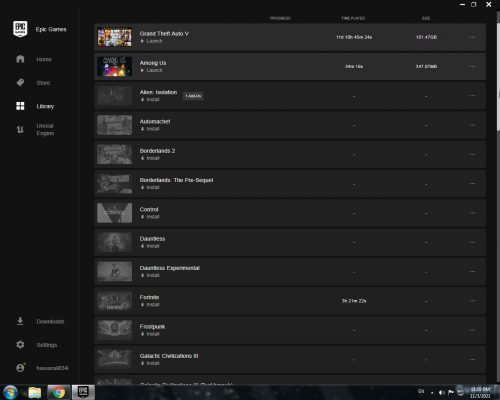Go to Store in the sidebar
Screen dimensions: 500x400
(x=43, y=83)
